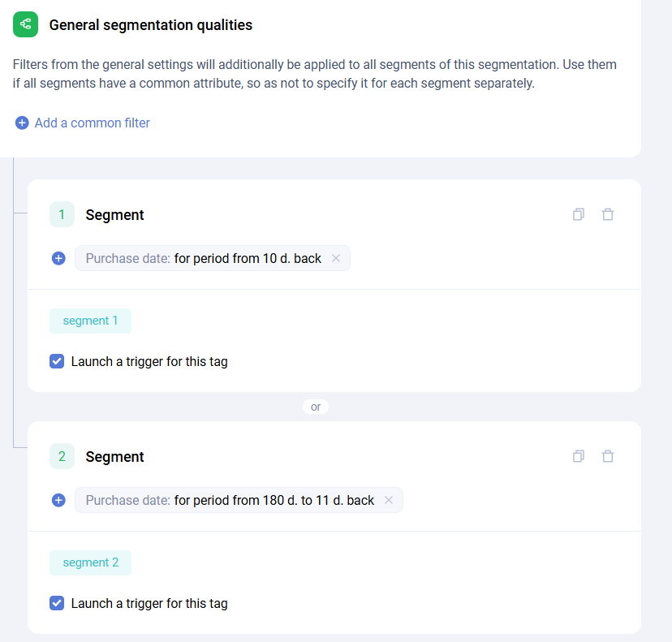Select the Segment 2 number badge
The width and height of the screenshot is (672, 642).
62,457
